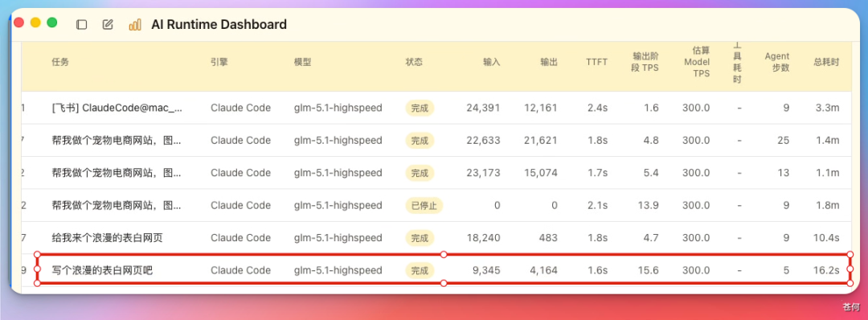Click the Agent steps value 13

point(784,173)
